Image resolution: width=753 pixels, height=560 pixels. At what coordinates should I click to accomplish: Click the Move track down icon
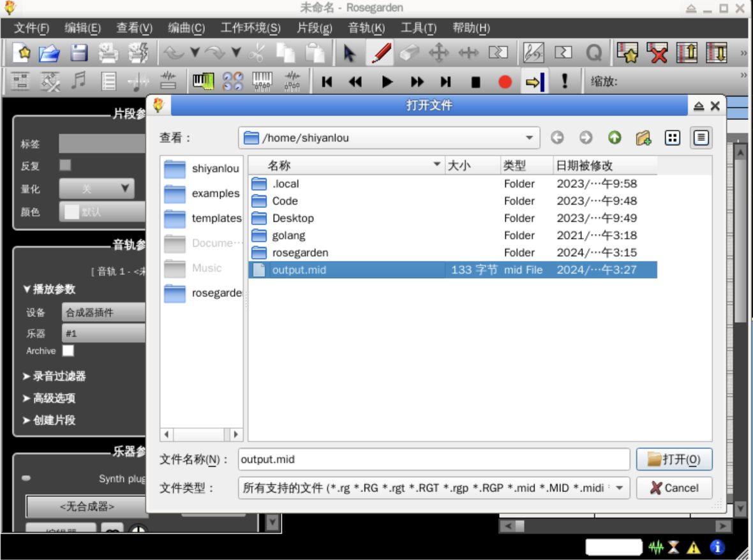click(x=717, y=53)
